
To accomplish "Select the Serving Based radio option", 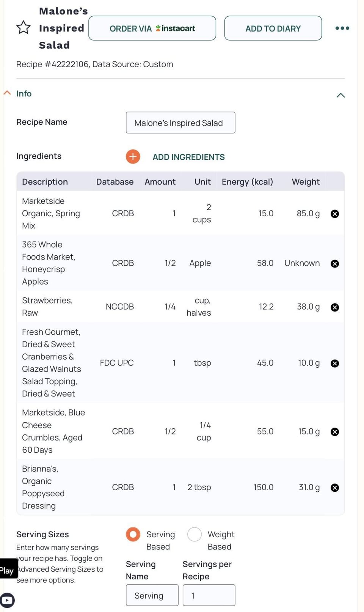I will click(x=133, y=534).
